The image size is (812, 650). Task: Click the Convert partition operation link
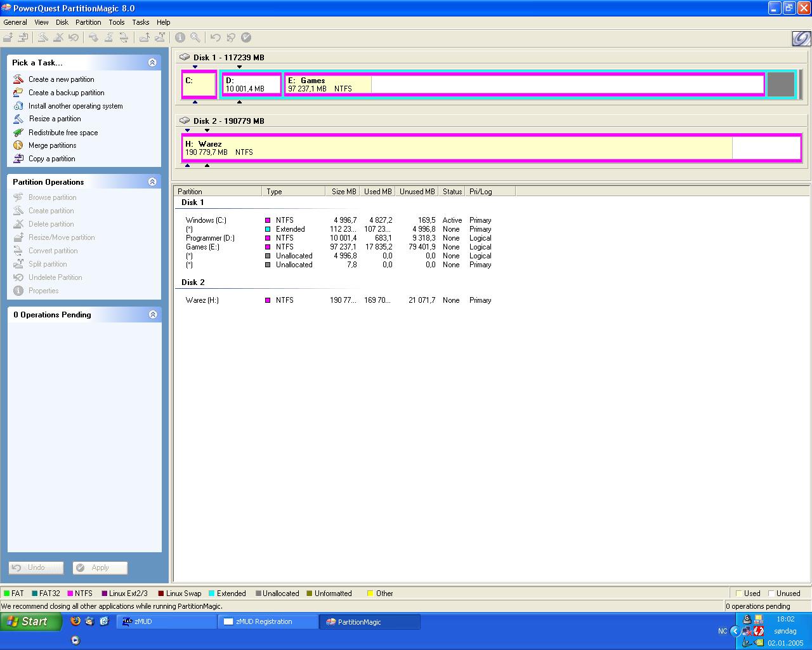point(53,251)
